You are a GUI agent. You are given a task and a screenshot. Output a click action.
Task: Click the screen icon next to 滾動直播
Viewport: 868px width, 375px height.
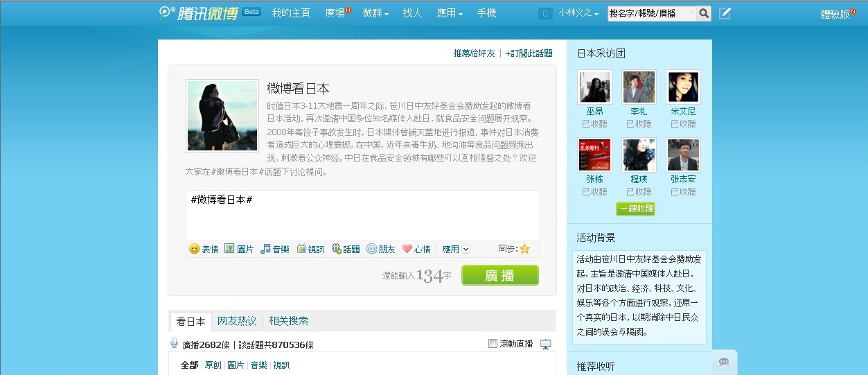[545, 344]
